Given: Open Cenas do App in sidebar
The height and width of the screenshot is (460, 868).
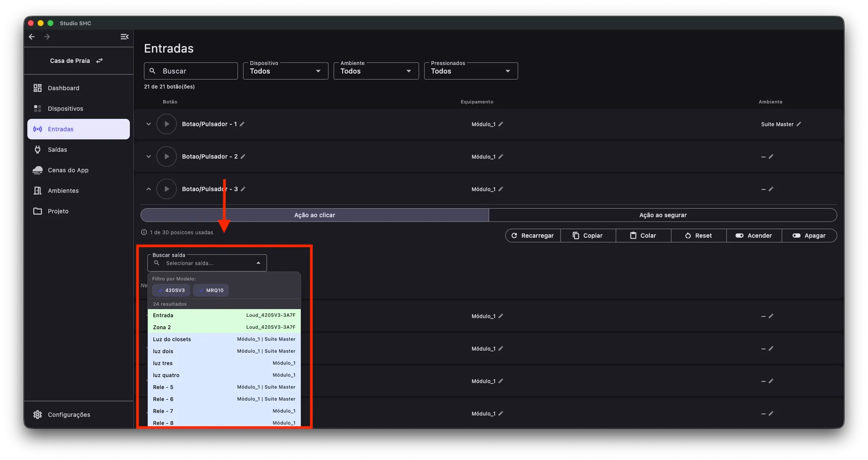Looking at the screenshot, I should [79, 170].
